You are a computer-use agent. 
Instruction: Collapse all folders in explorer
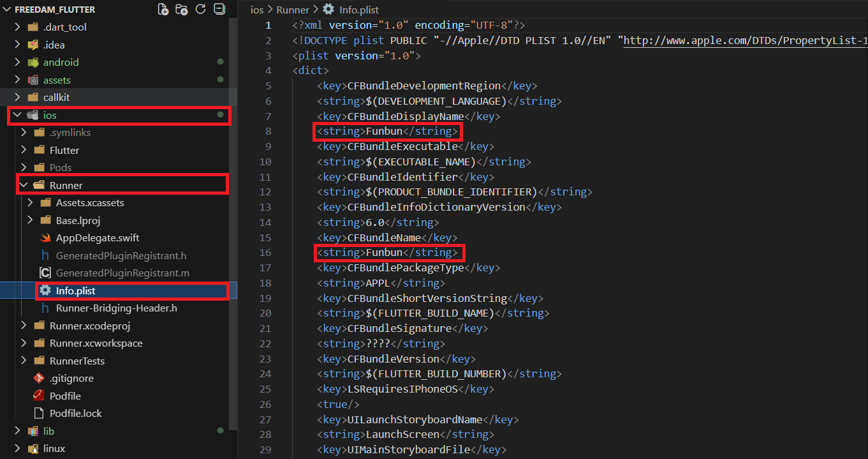(x=219, y=10)
